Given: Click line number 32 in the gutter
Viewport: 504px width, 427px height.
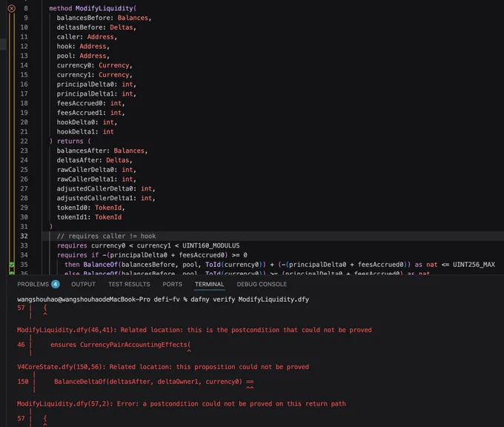Looking at the screenshot, I should (x=24, y=236).
